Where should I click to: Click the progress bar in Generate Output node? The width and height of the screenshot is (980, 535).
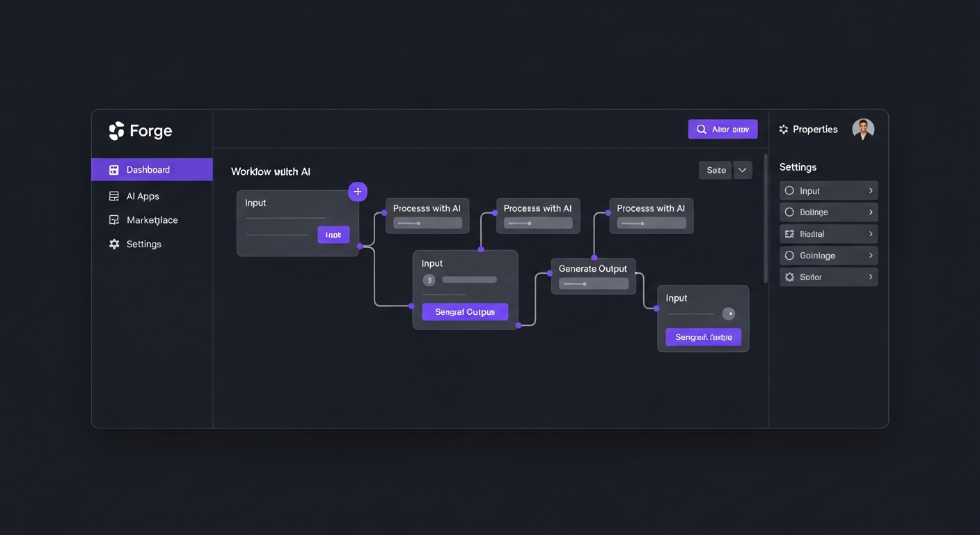pyautogui.click(x=593, y=284)
